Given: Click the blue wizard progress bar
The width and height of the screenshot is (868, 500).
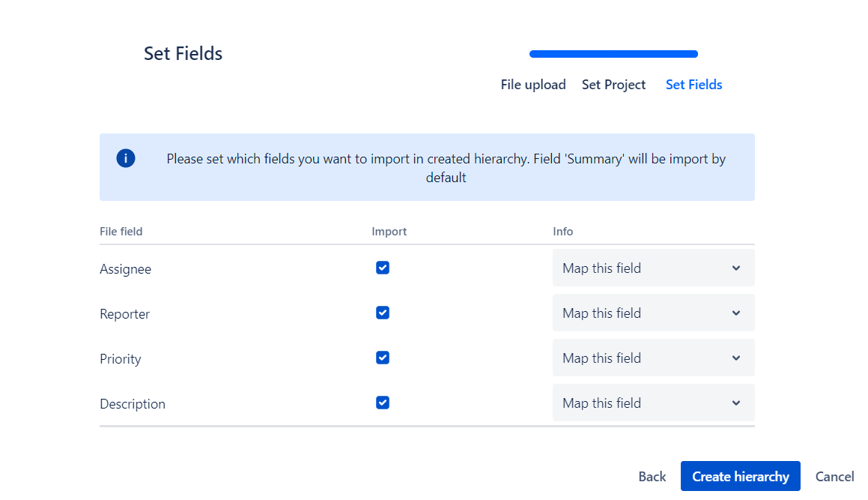Looking at the screenshot, I should click(x=613, y=54).
